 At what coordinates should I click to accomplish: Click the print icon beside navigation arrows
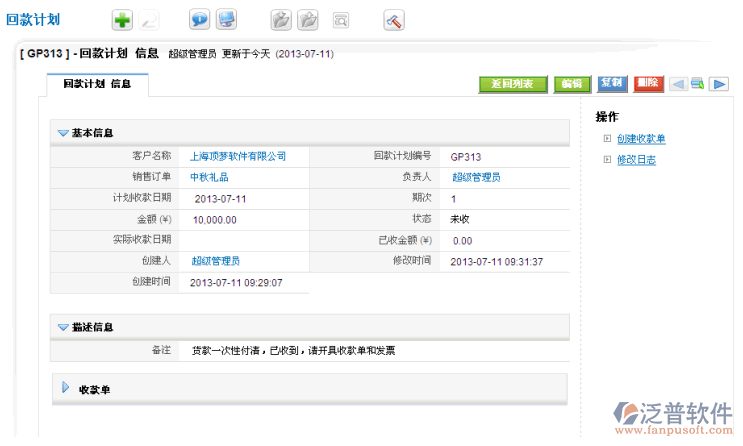[x=697, y=84]
